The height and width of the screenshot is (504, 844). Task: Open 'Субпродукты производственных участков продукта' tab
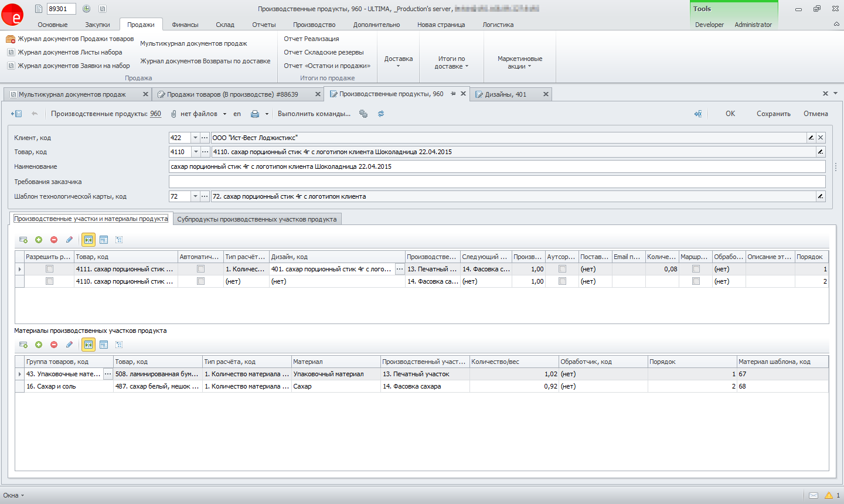pos(257,219)
